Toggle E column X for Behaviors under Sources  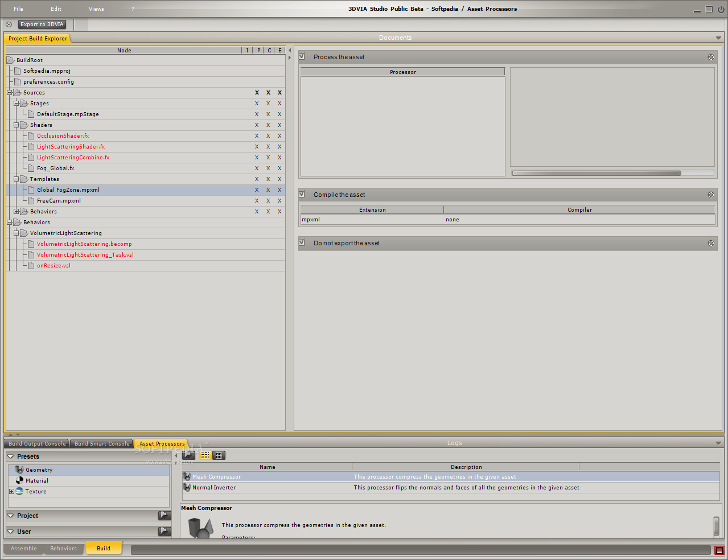pyautogui.click(x=279, y=212)
